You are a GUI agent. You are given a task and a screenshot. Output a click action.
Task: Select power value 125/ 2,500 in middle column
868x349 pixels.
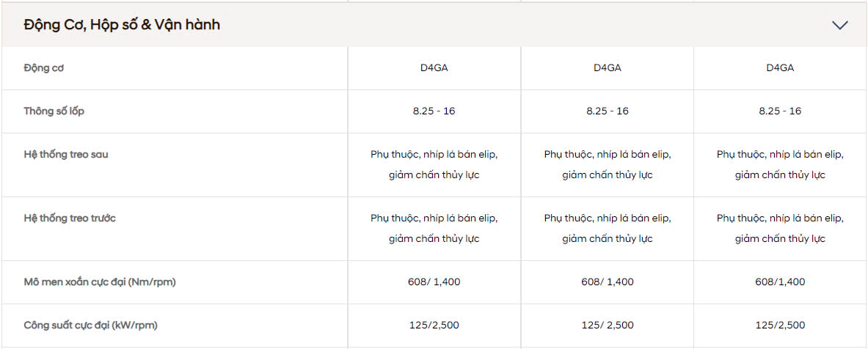607,325
